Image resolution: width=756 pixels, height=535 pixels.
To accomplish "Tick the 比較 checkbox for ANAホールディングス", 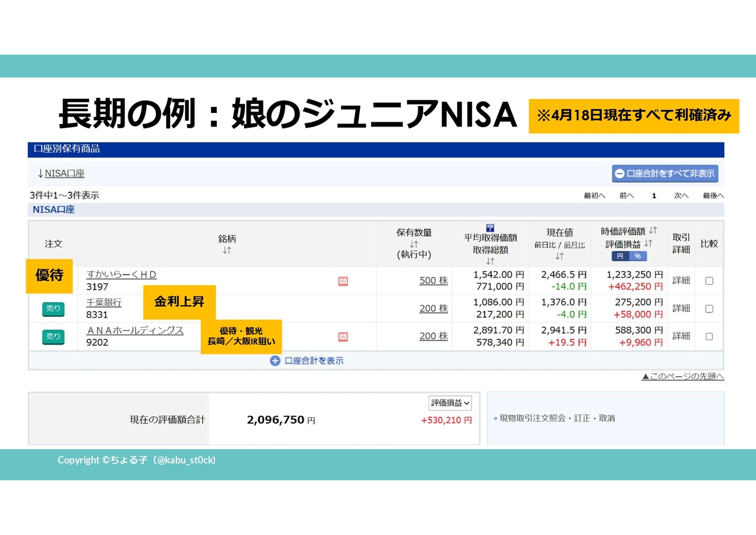I will pos(709,336).
